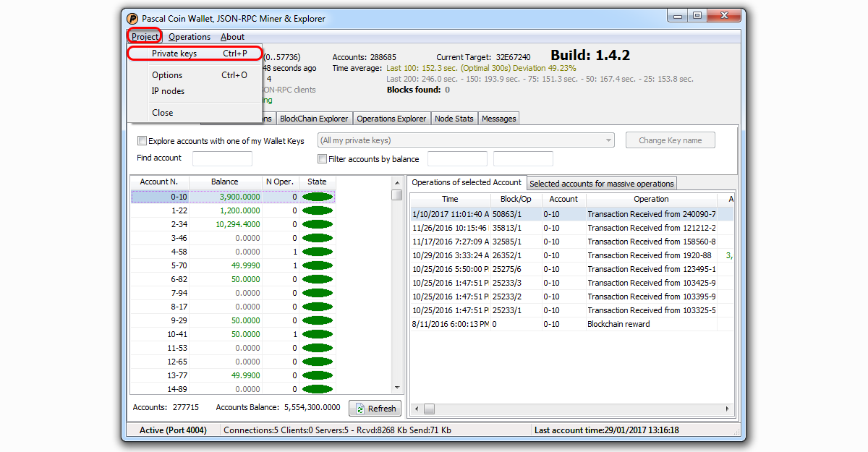Select the operation with Block/Op 25275/6
Image resolution: width=868 pixels, height=452 pixels.
(572, 269)
